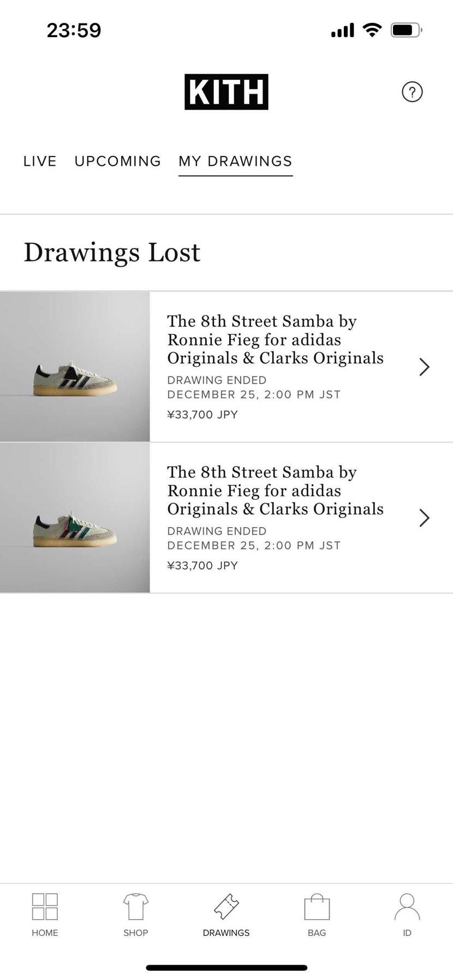Tap the 23:59 status bar clock
The width and height of the screenshot is (453, 980).
click(x=74, y=30)
